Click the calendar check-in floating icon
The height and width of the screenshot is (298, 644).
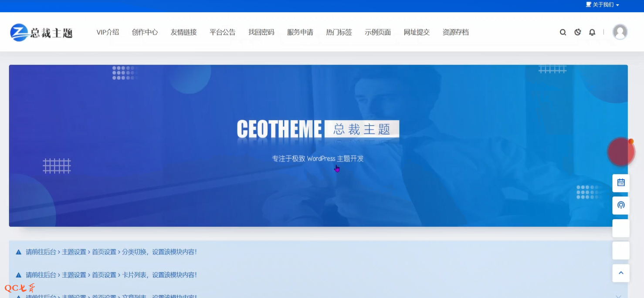click(621, 183)
